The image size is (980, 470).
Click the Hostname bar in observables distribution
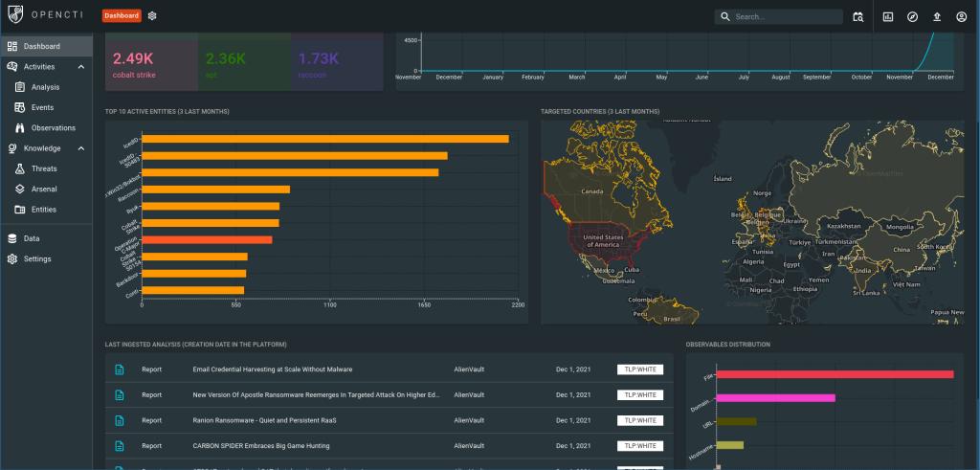click(x=730, y=445)
